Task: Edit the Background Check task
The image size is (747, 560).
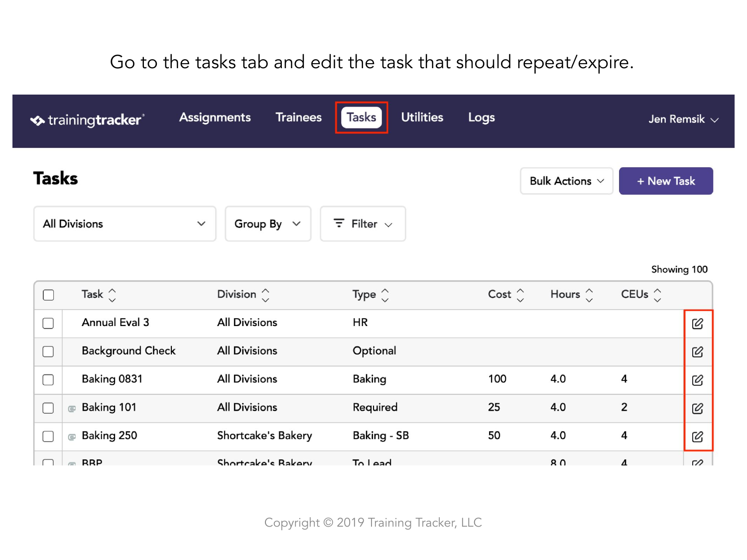Action: pos(697,352)
